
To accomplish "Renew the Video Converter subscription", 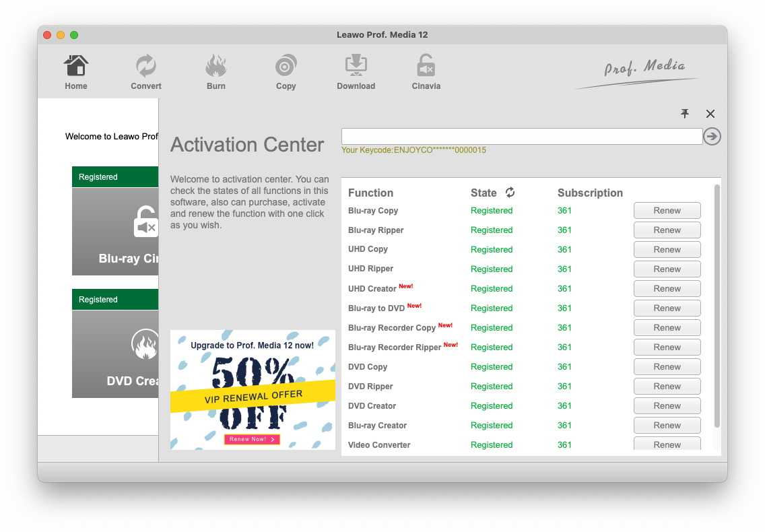I will coord(667,444).
